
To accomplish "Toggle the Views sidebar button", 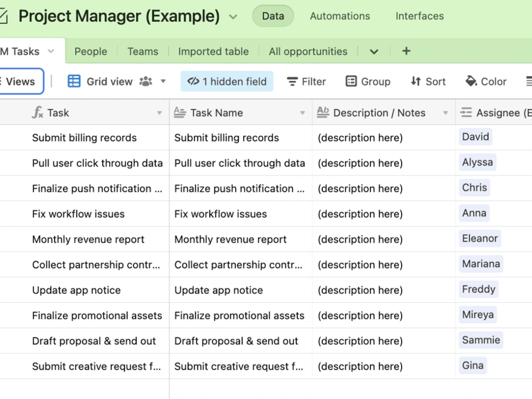I will click(x=20, y=81).
